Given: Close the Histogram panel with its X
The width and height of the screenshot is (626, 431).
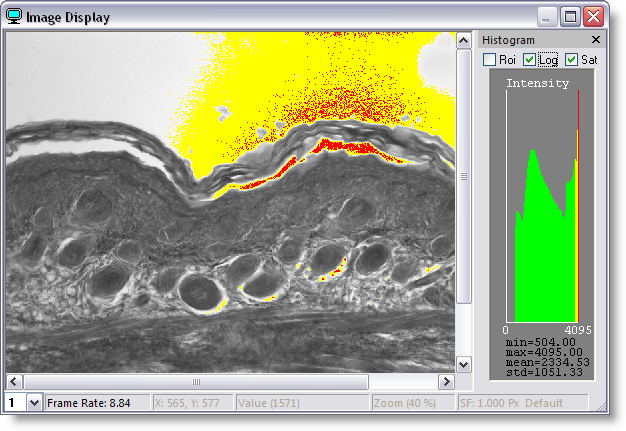Looking at the screenshot, I should (x=596, y=40).
